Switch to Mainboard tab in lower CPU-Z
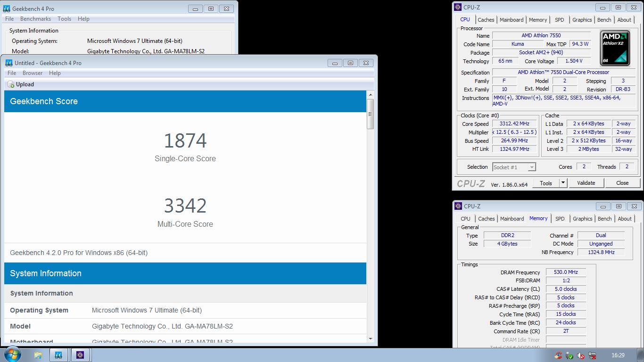This screenshot has width=644, height=362. 512,219
